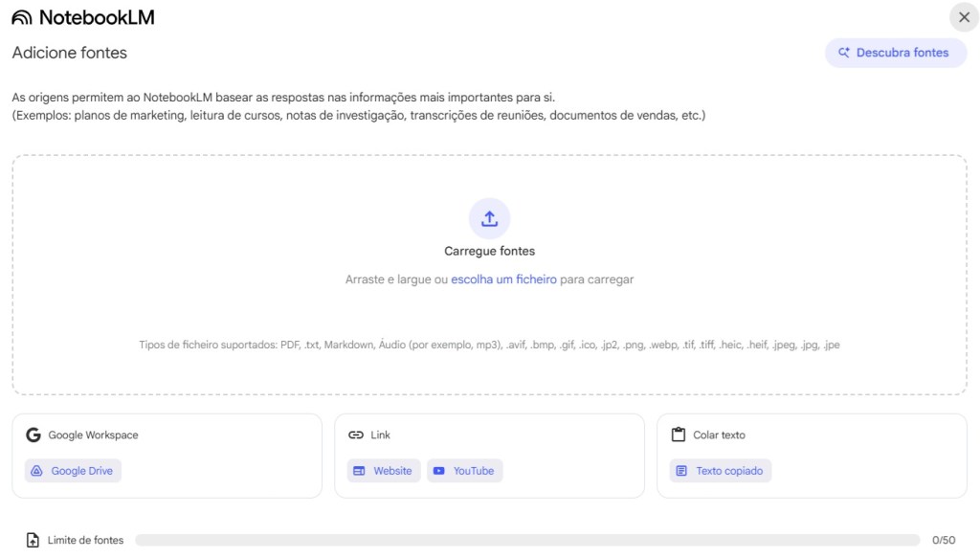Click the clipboard icon beside Colar texto
Viewport: 980px width, 558px height.
click(679, 435)
